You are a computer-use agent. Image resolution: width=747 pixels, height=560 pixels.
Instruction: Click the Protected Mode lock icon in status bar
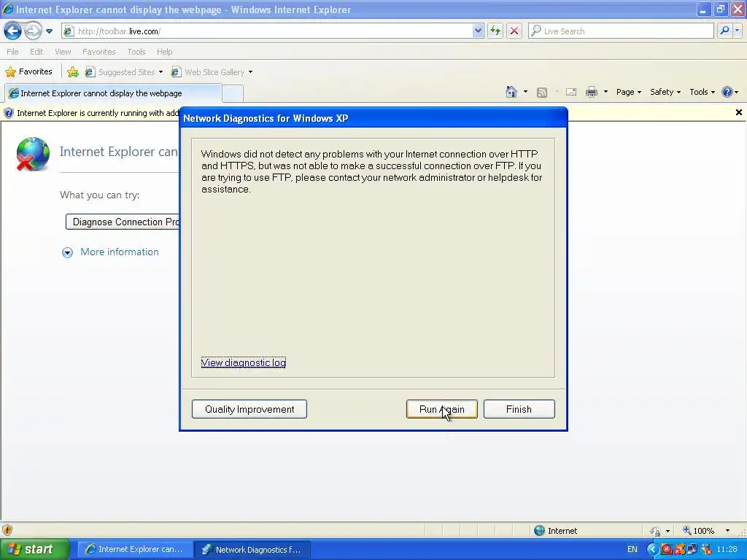pos(656,531)
